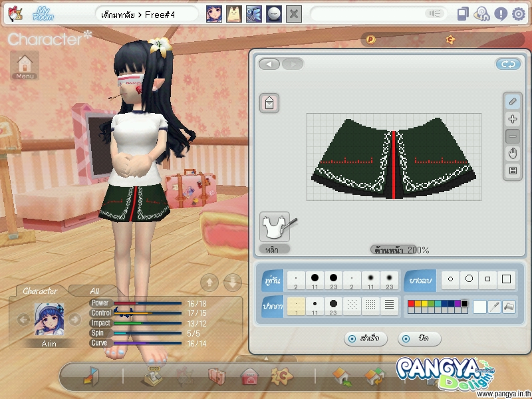Viewport: 532px width, 399px height.
Task: Select pen size 1
Action: (x=296, y=307)
